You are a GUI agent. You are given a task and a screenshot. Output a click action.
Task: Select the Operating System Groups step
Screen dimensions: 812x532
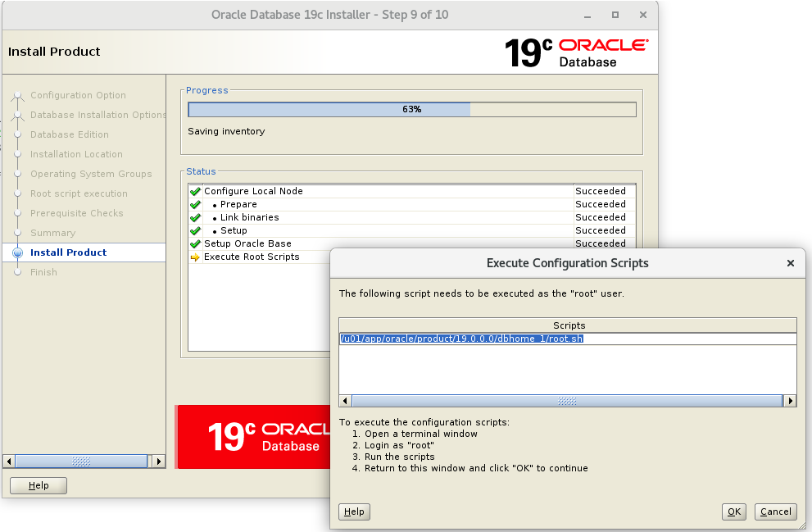[91, 174]
